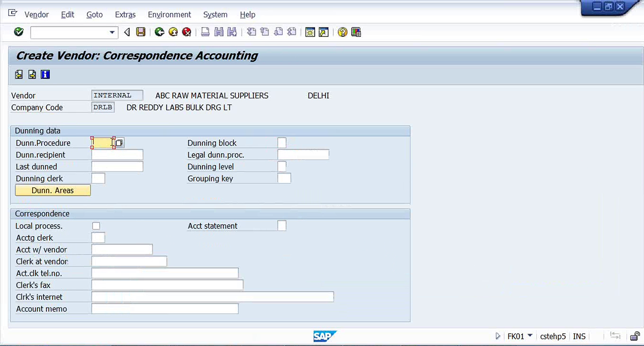
Task: Click the blue information icon
Action: click(45, 74)
